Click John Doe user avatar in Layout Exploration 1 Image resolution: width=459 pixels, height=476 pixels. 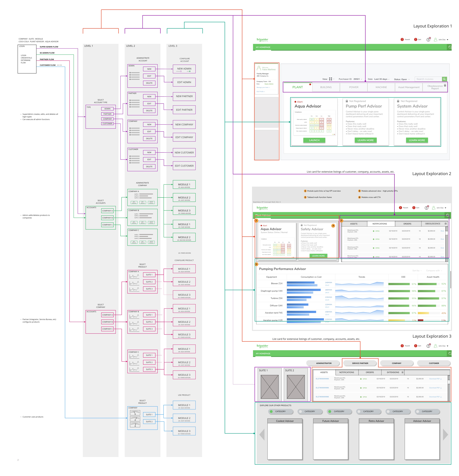[x=435, y=39]
